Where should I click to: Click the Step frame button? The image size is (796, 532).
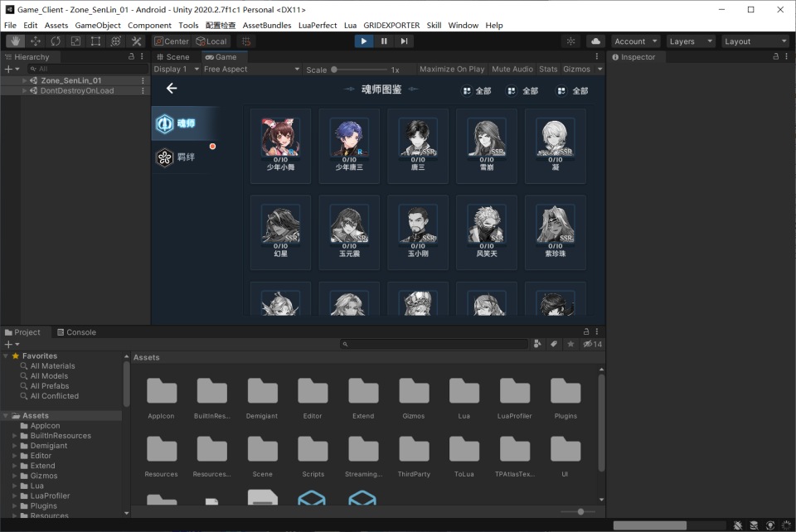pyautogui.click(x=404, y=41)
